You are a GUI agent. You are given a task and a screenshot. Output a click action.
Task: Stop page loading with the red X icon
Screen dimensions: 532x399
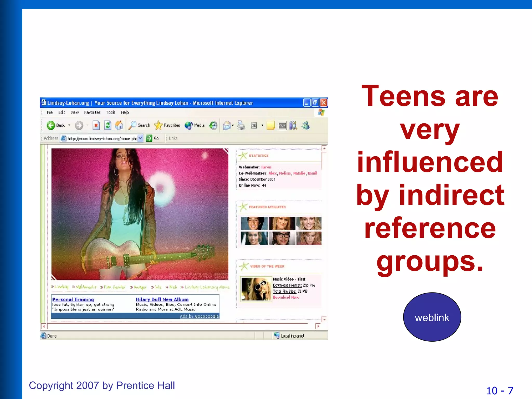(96, 125)
